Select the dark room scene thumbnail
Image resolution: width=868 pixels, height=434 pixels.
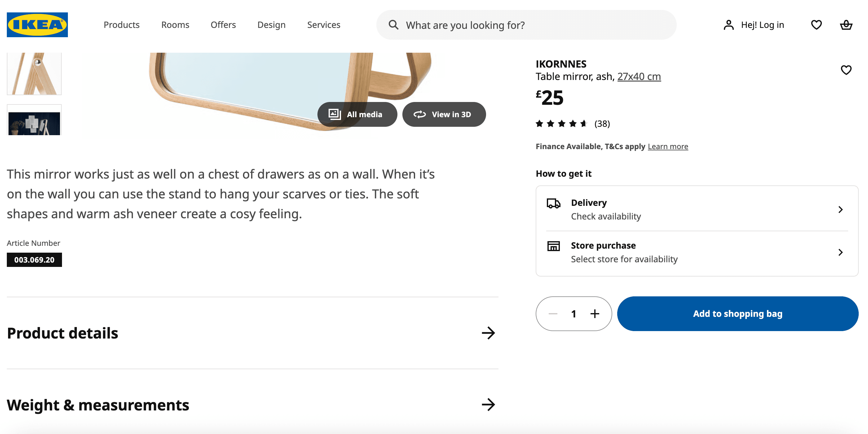click(34, 120)
